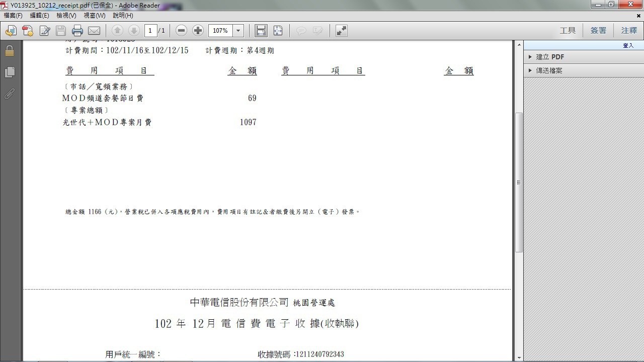644x362 pixels.
Task: Click scrollbar up arrow
Action: click(519, 45)
